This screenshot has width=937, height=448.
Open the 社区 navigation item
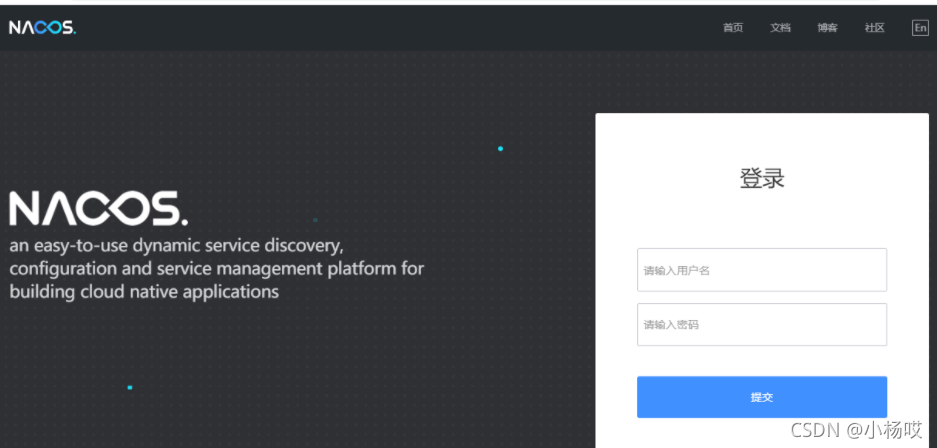click(874, 28)
